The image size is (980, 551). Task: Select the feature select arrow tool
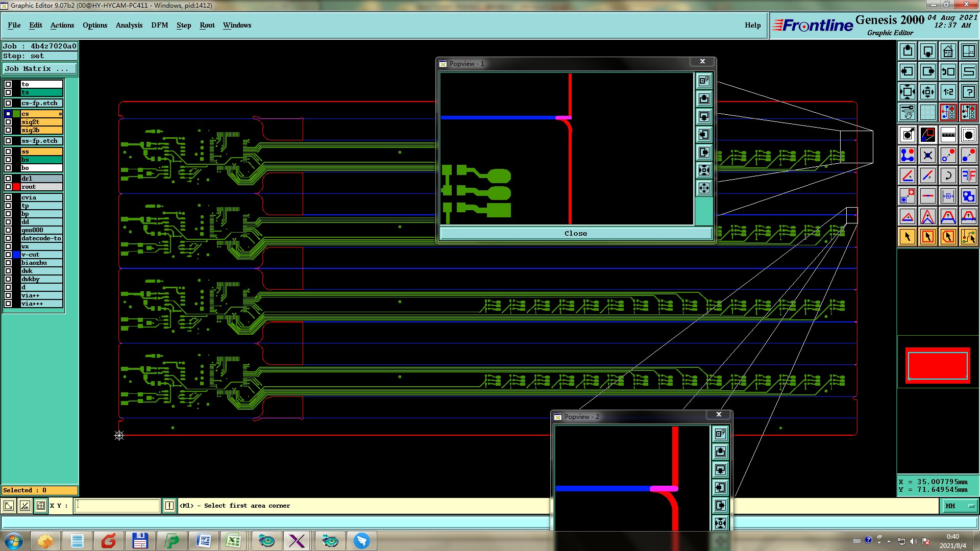[908, 135]
